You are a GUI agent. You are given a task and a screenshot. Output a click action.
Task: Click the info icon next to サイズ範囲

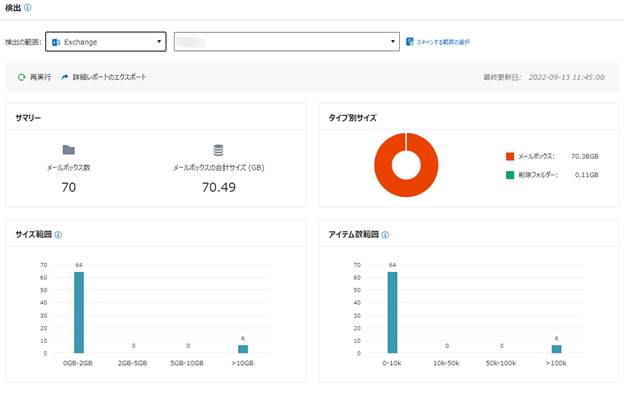[x=58, y=235]
